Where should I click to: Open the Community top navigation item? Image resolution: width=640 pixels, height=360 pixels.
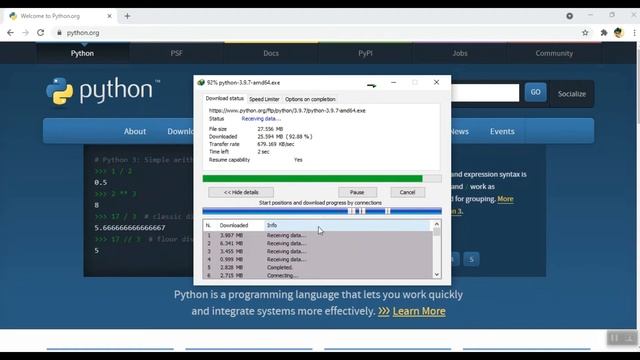(x=554, y=53)
